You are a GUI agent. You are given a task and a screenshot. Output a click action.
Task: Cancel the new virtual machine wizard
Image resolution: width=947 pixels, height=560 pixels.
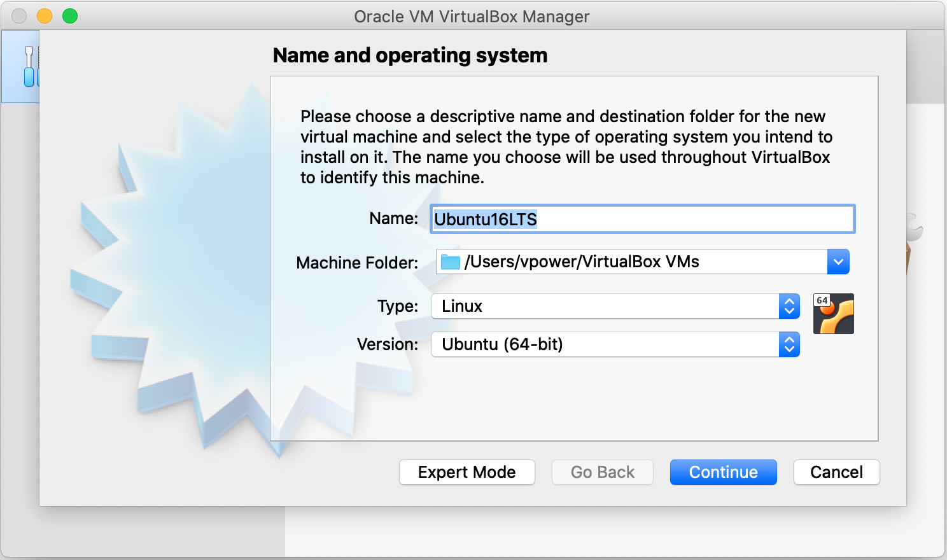pos(836,472)
